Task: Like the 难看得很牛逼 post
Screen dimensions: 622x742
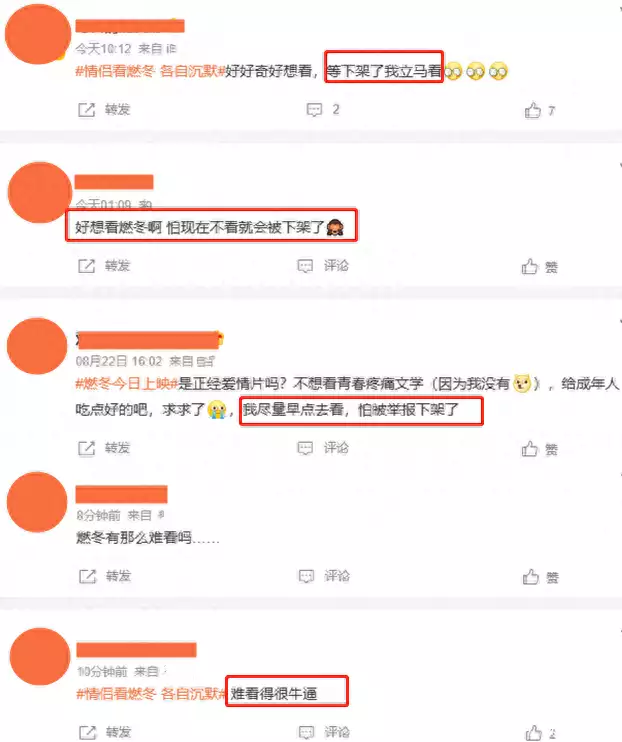Action: tap(533, 733)
